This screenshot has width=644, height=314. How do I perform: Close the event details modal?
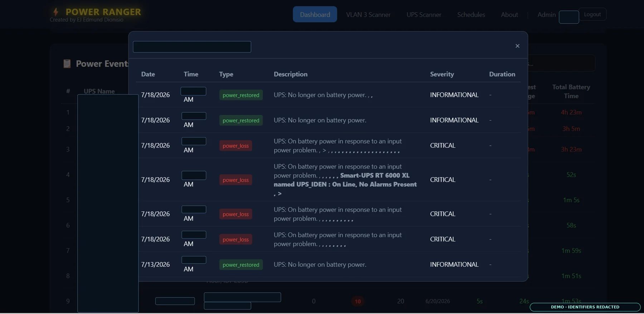pyautogui.click(x=517, y=46)
